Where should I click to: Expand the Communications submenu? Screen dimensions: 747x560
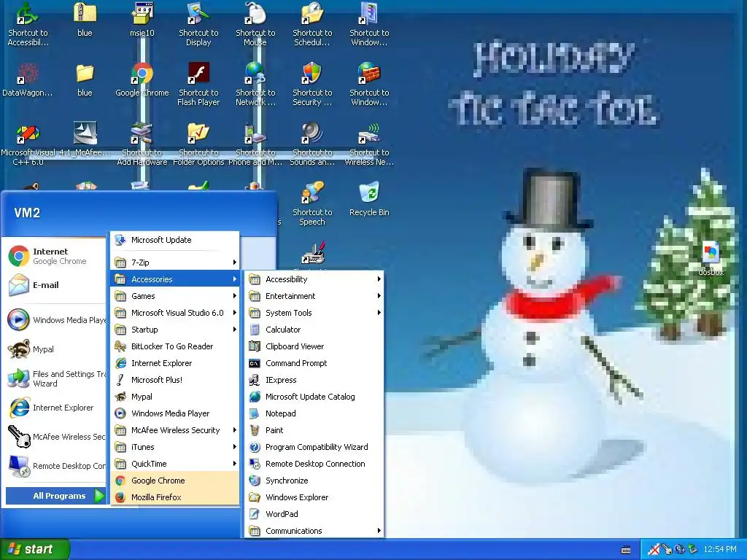[314, 531]
